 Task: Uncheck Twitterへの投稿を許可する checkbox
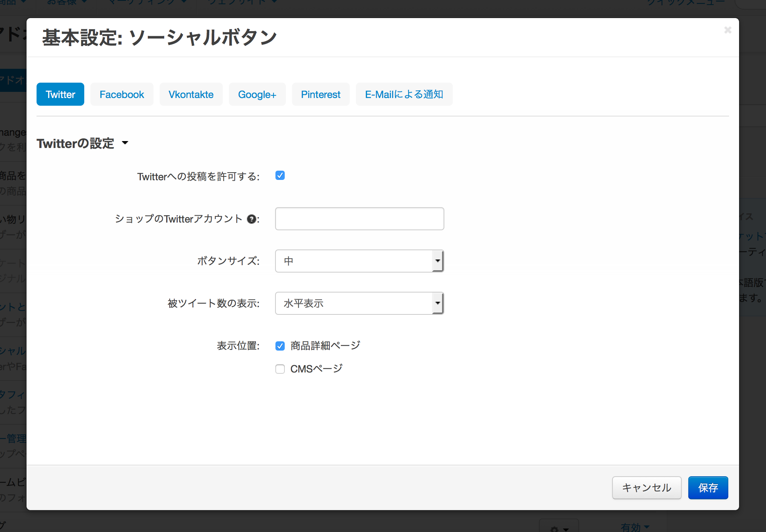280,176
